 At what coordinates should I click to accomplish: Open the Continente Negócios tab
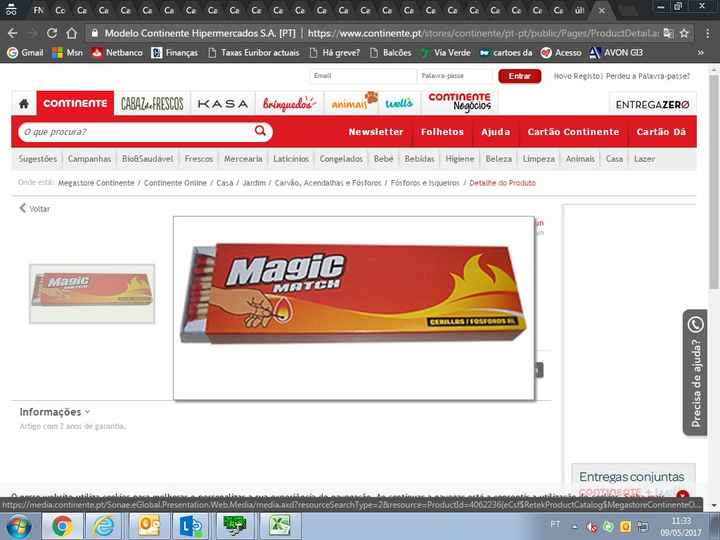(460, 102)
